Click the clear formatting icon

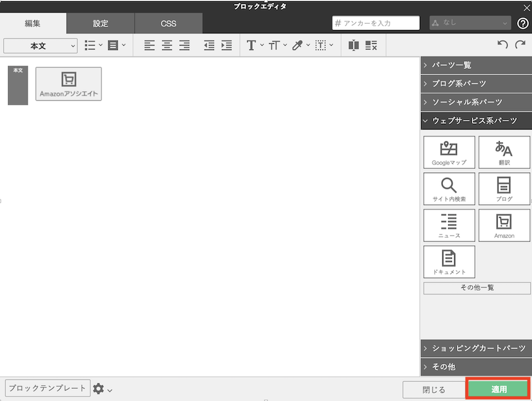[x=371, y=45]
